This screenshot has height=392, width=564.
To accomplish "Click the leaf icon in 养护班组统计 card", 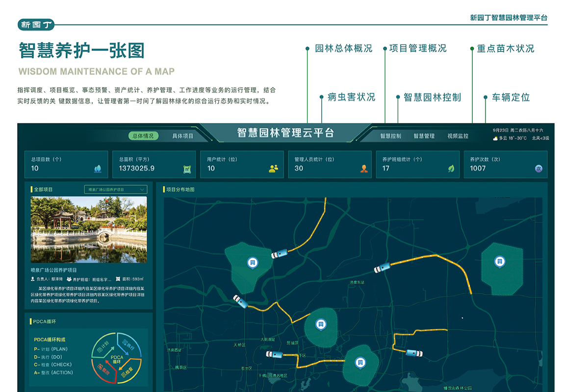I will [451, 169].
